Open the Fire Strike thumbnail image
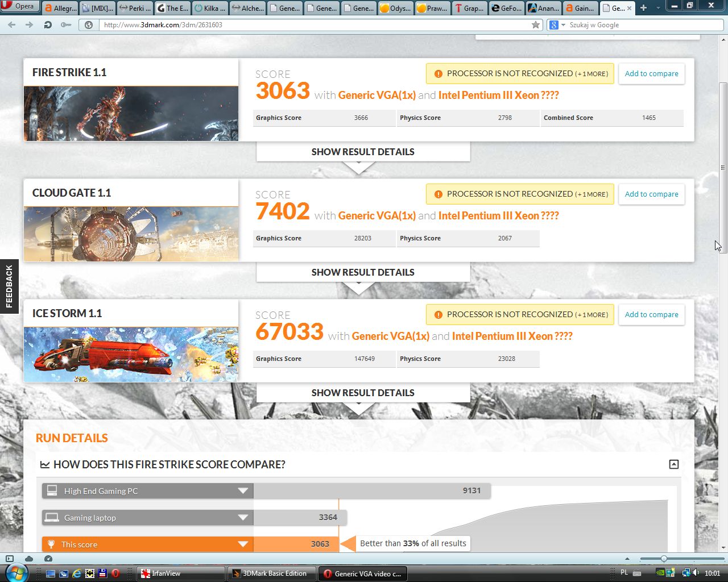This screenshot has width=728, height=582. 131,113
